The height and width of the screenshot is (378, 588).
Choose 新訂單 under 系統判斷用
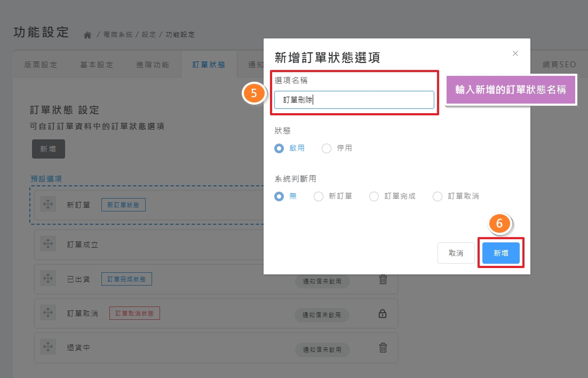319,196
